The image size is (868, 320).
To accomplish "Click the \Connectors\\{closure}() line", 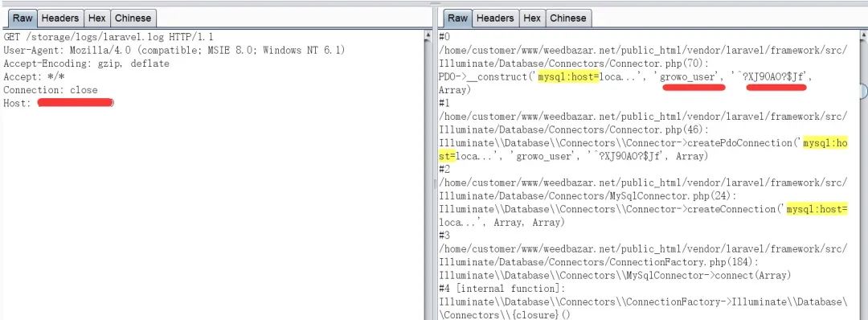I will pos(504,315).
